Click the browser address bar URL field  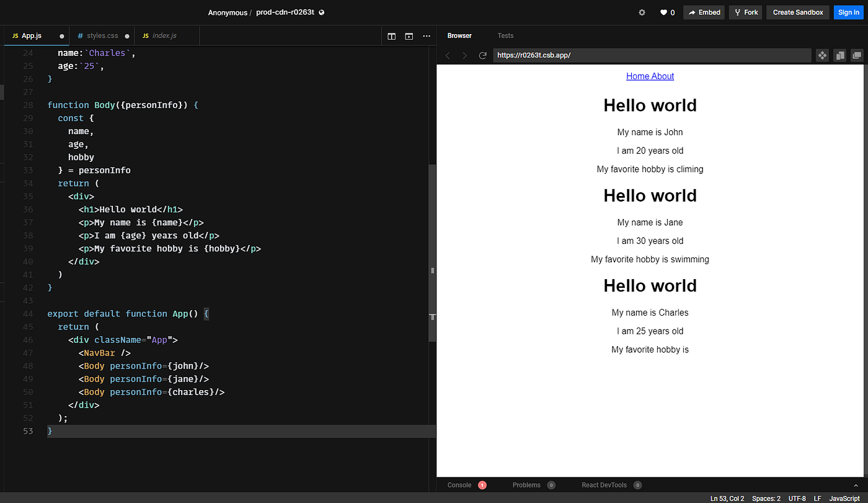pos(651,55)
